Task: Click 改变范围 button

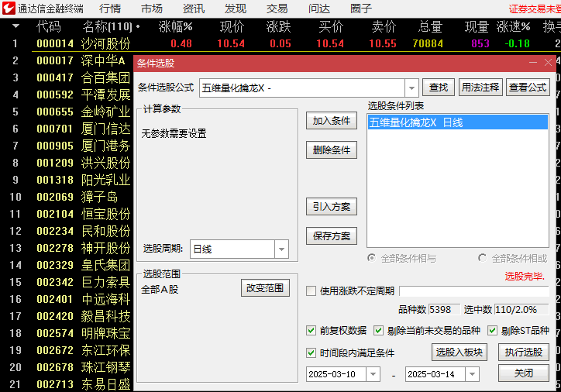Action: click(x=265, y=288)
